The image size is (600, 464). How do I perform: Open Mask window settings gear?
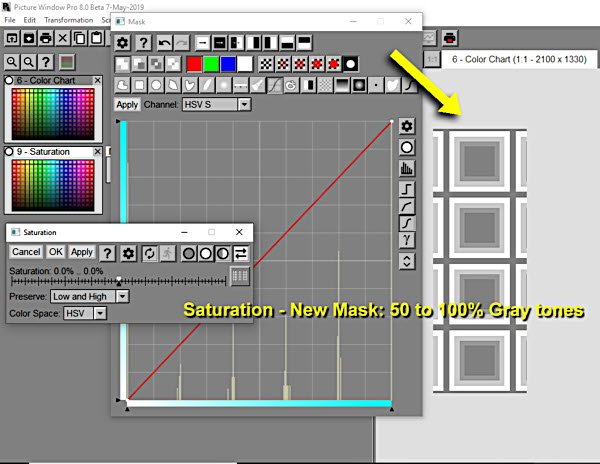pos(122,42)
